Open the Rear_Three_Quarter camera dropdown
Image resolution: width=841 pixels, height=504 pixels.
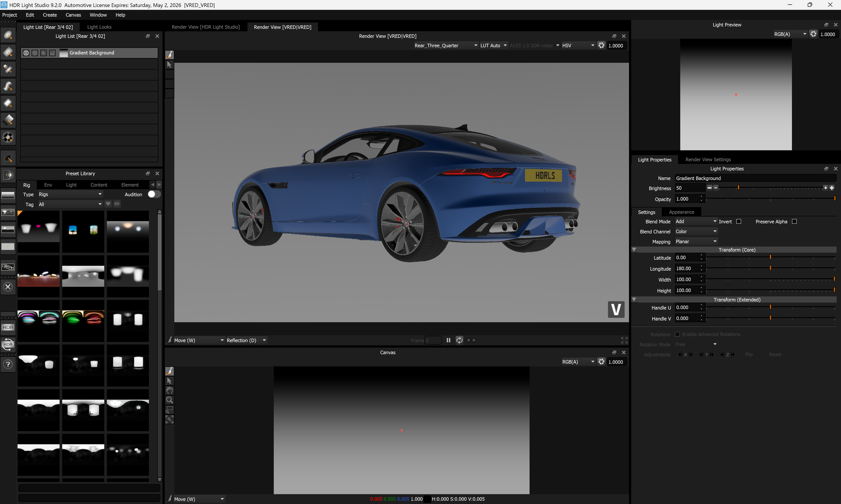pyautogui.click(x=445, y=45)
